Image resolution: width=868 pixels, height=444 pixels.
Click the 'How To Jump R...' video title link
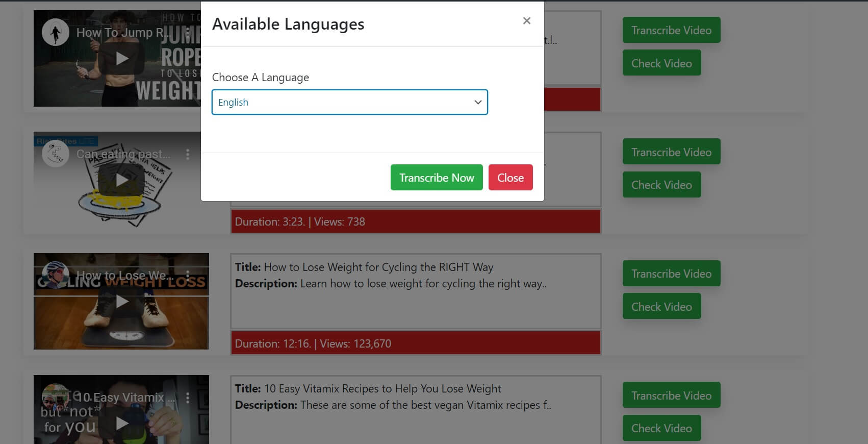(123, 32)
